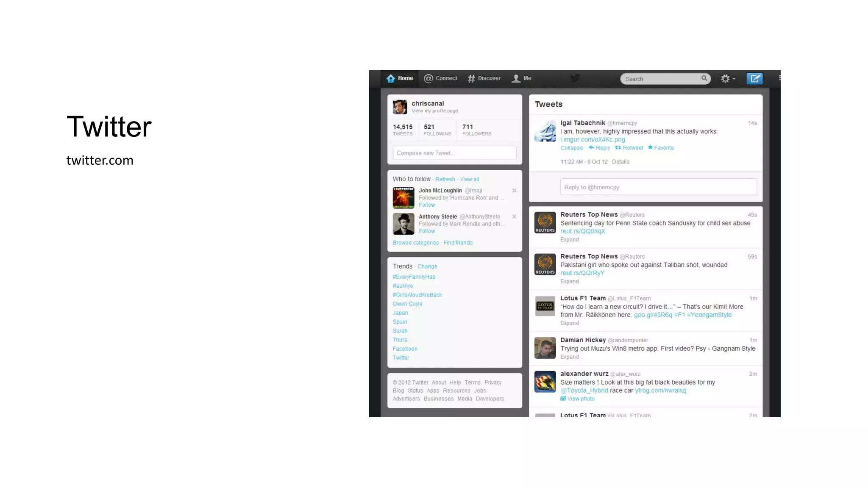Open the 14,515 Tweets count
868x488 pixels.
[403, 130]
